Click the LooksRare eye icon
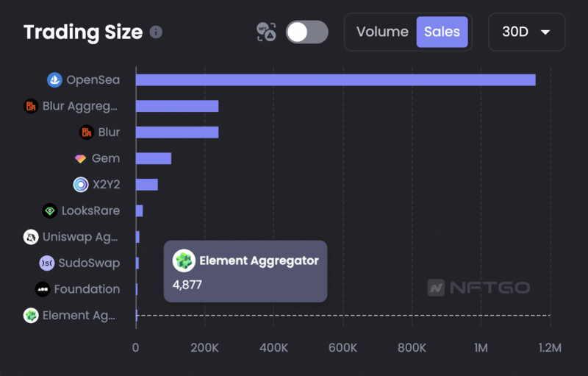 (x=50, y=211)
